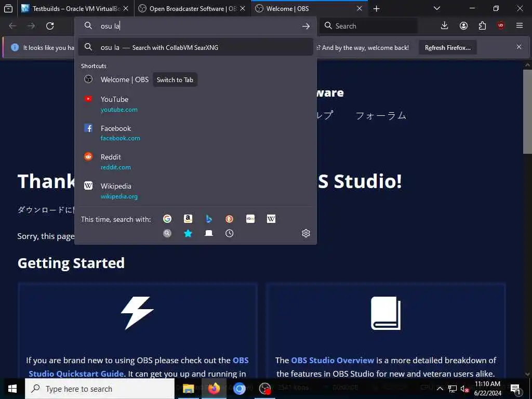This screenshot has width=532, height=399.
Task: Search this time with Google
Action: click(167, 219)
